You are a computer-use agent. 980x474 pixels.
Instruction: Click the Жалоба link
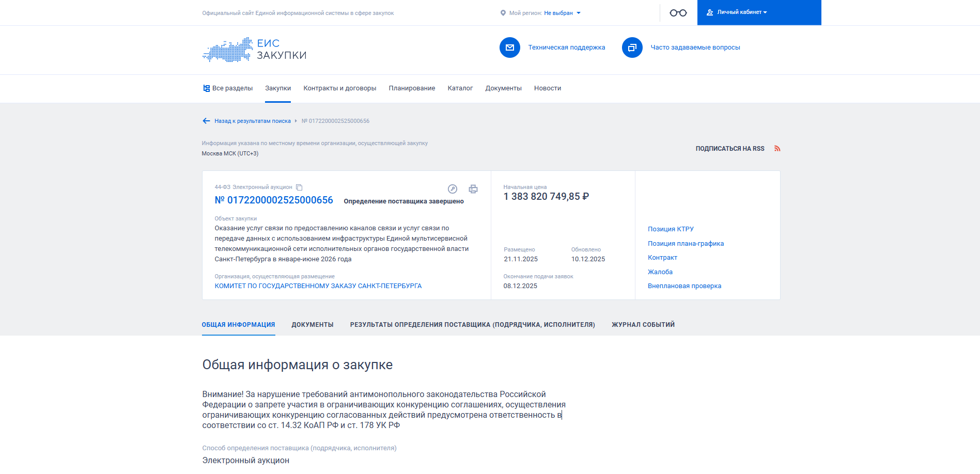[660, 272]
